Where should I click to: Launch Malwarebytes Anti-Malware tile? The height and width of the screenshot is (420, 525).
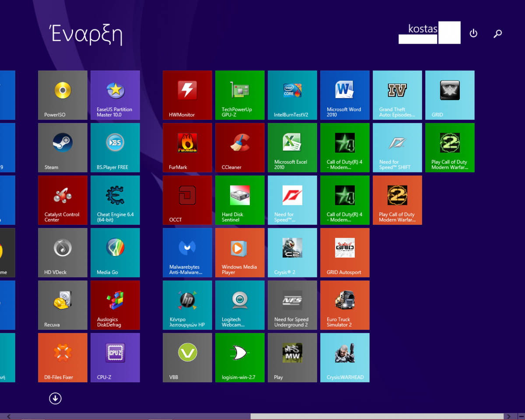(187, 252)
